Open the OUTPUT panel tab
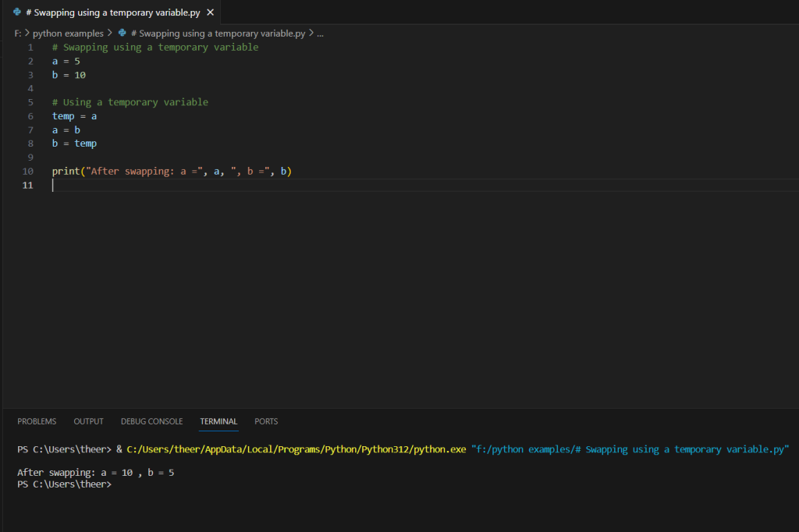 [88, 421]
